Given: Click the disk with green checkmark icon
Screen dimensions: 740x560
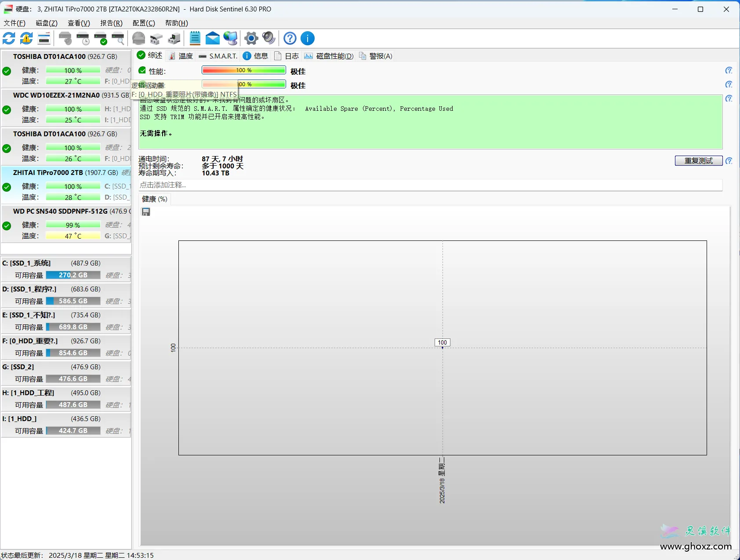Looking at the screenshot, I should click(x=101, y=38).
